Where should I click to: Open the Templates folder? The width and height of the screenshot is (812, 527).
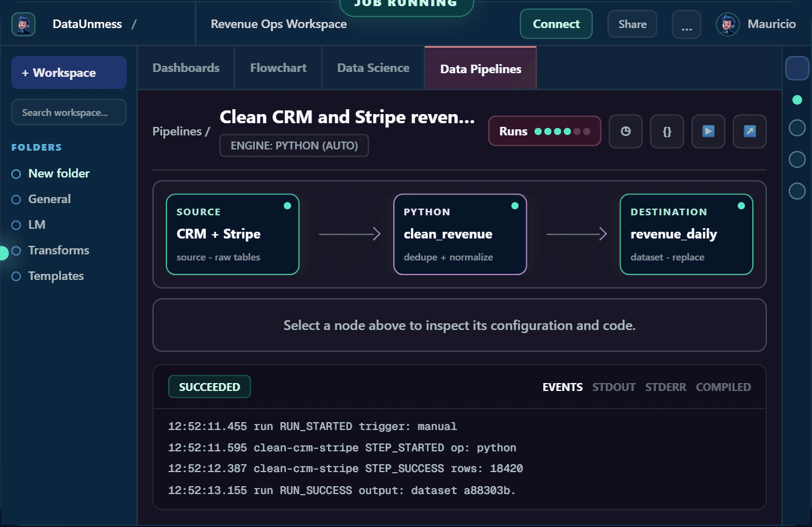(55, 276)
